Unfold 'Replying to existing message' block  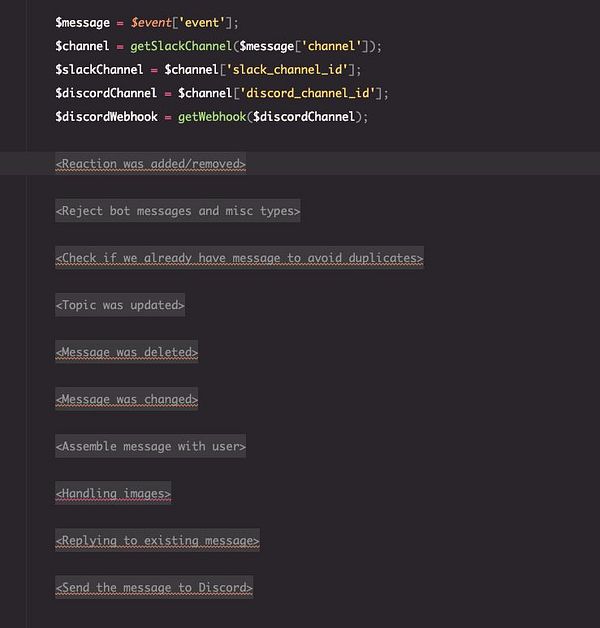tap(157, 540)
